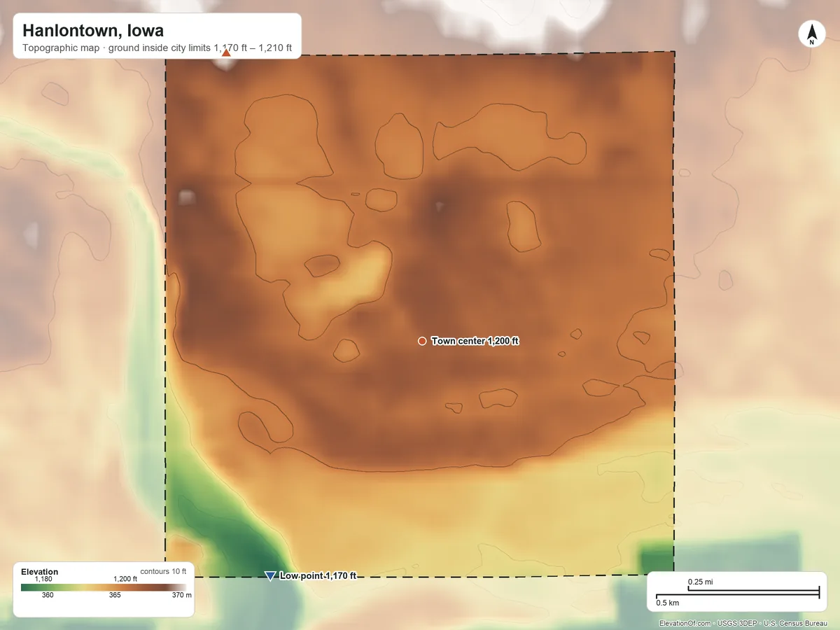Click the '0.5 km' scale bar label
This screenshot has width=840, height=630.
click(667, 603)
